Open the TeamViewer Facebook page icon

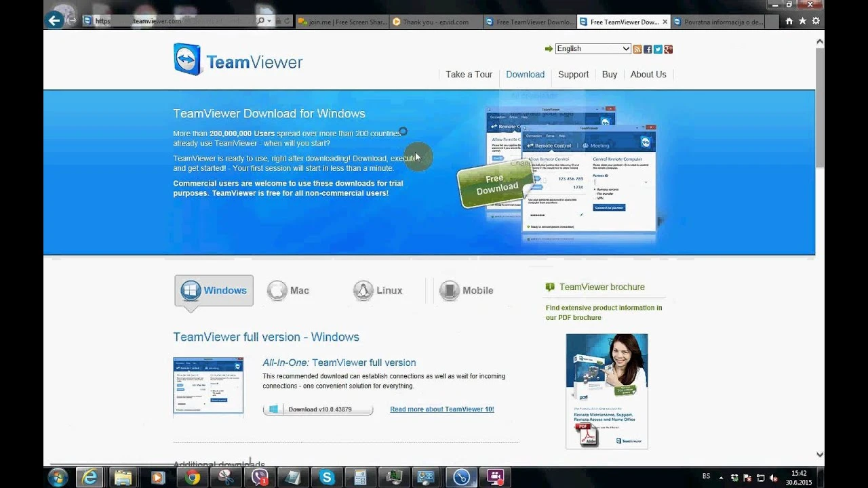point(648,49)
